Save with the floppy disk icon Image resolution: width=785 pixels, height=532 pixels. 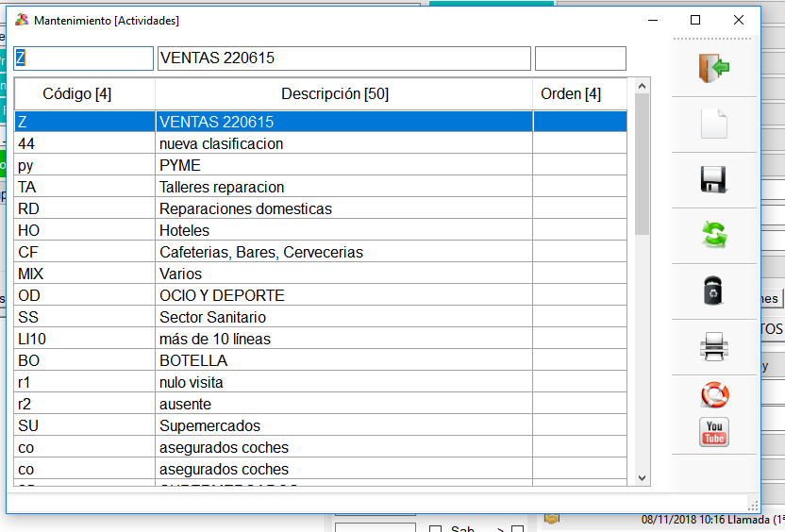tap(714, 179)
